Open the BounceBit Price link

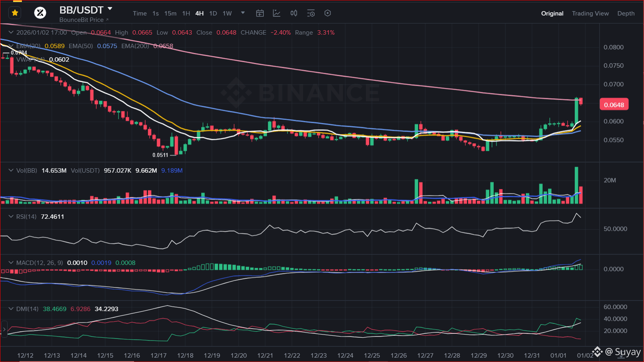84,20
